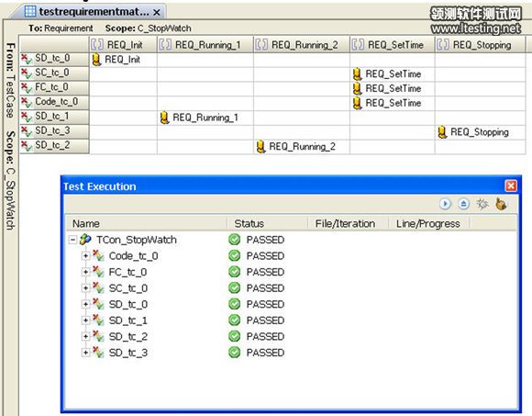Select the SD_tc_3 row header in matrix
The image size is (532, 416).
pos(54,131)
